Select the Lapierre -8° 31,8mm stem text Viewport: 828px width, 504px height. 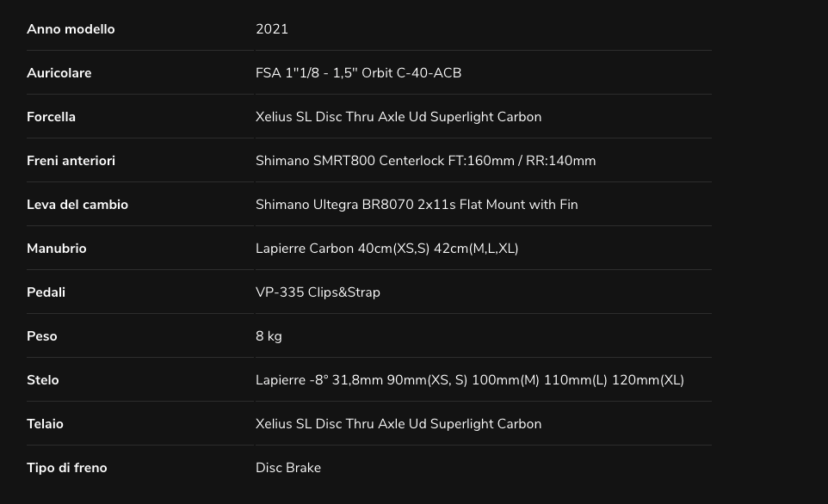(x=469, y=380)
